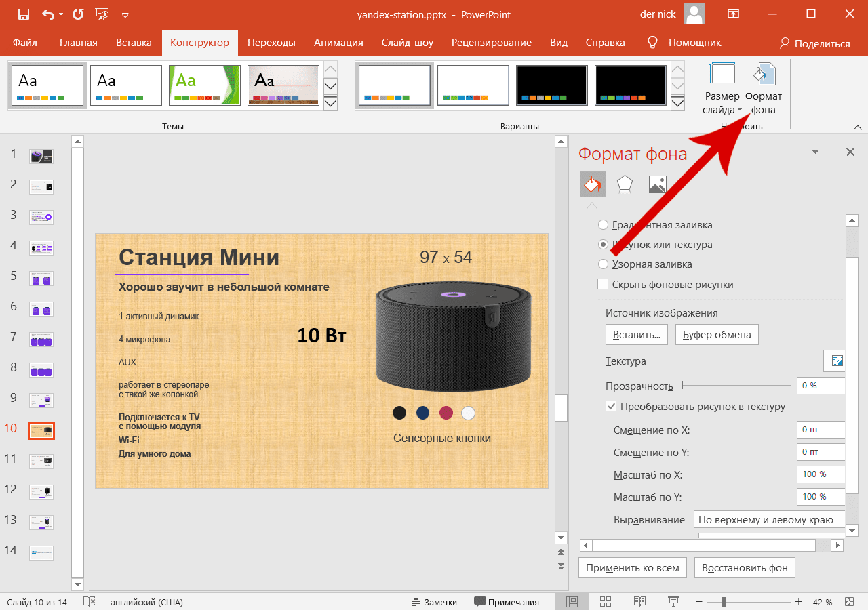Select Узорная заливка radio button
Viewport: 868px width, 610px height.
click(603, 264)
